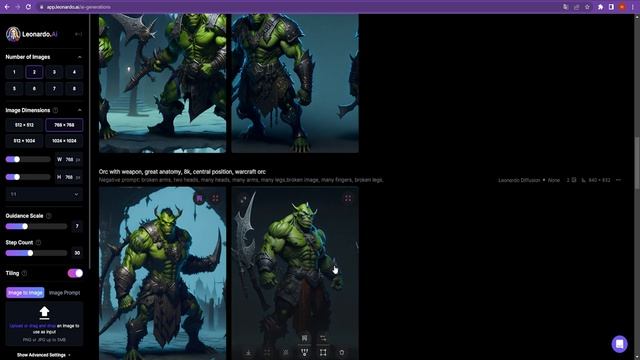Open the left orc image from second generation
The image size is (640, 360).
pos(162,273)
